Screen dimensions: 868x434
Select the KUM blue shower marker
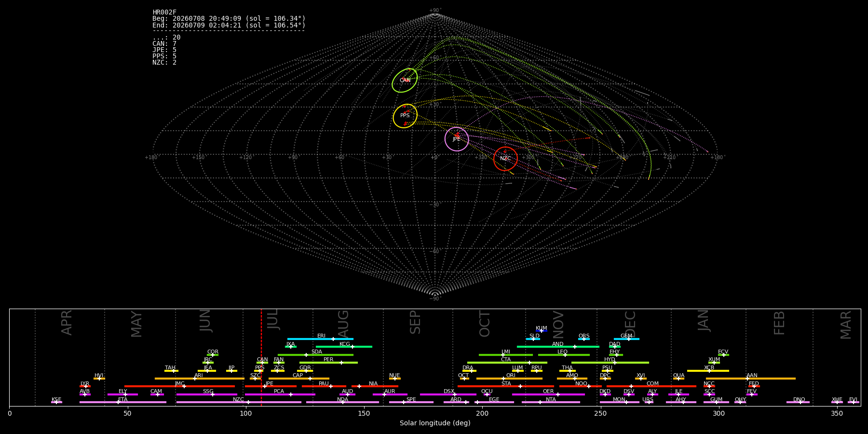[x=542, y=331]
